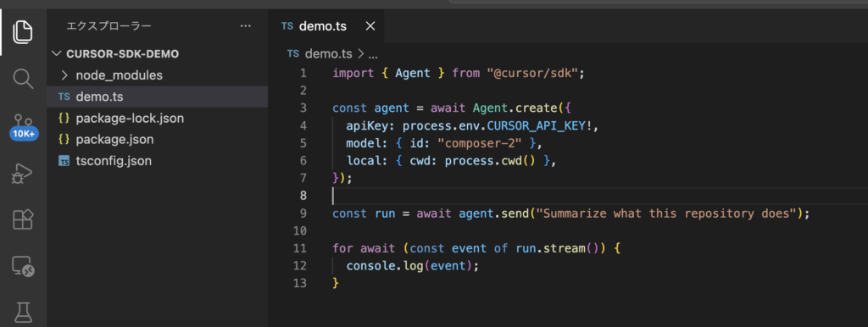Open demo.ts in the file tree
Viewport: 868px width, 327px height.
157,97
